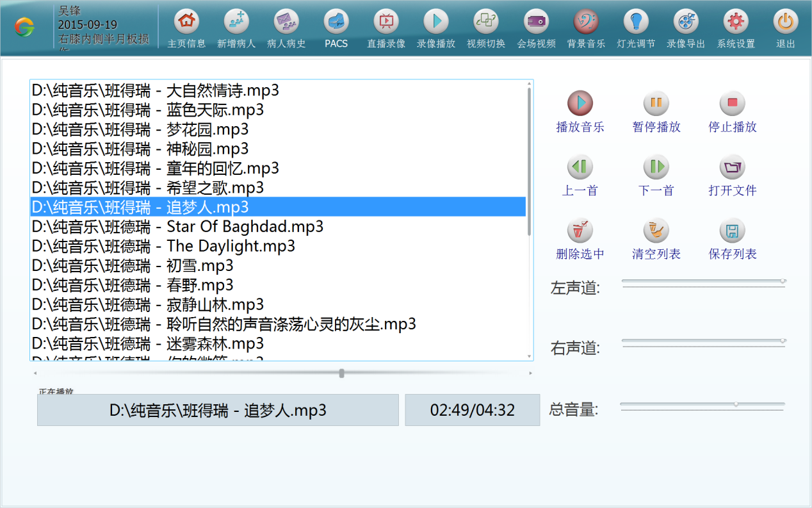812x508 pixels.
Task: Click the playlist vertical scrollbar thumb
Action: pos(530,161)
